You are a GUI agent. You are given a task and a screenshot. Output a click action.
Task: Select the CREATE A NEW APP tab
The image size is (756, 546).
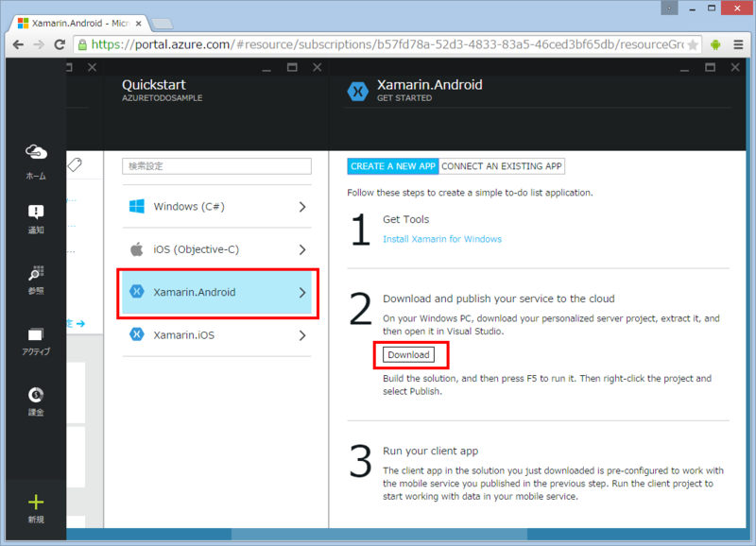[392, 166]
